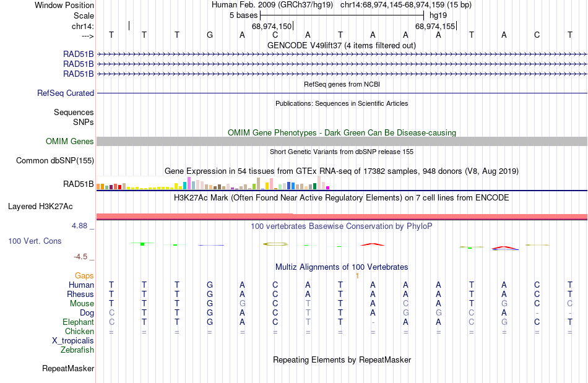588x383 pixels.
Task: Click the Gaps row label
Action: coord(84,275)
